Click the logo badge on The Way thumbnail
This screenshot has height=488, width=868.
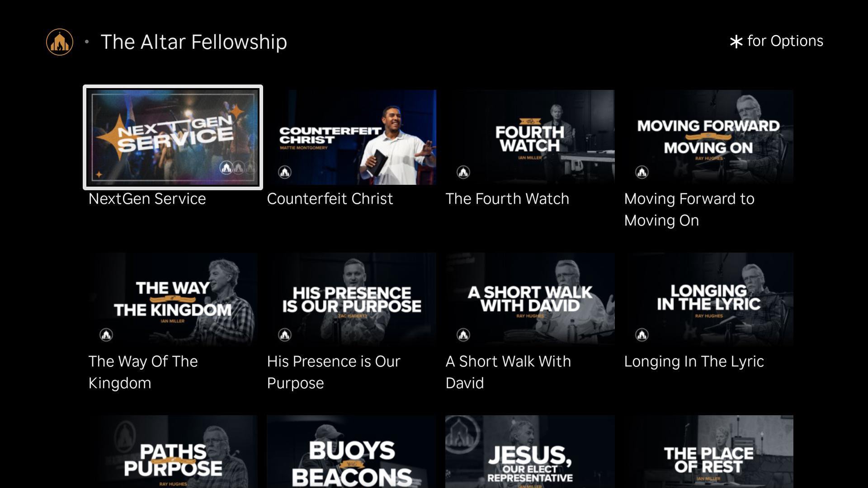coord(106,335)
